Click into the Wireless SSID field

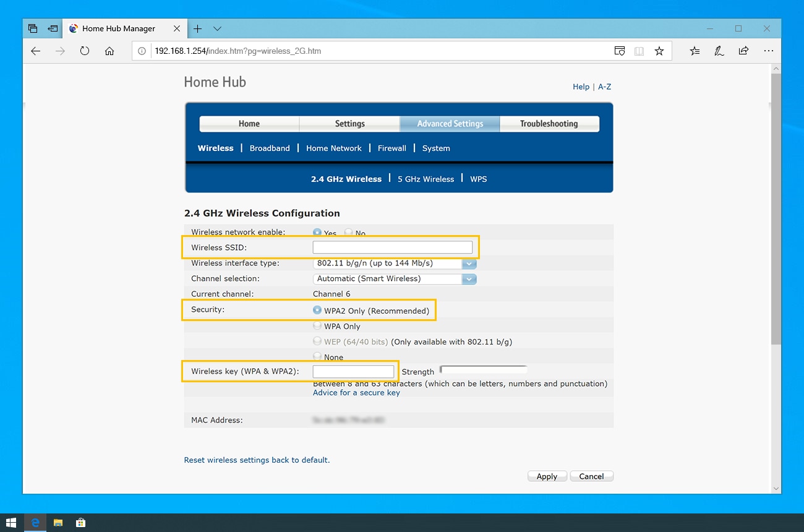tap(393, 247)
